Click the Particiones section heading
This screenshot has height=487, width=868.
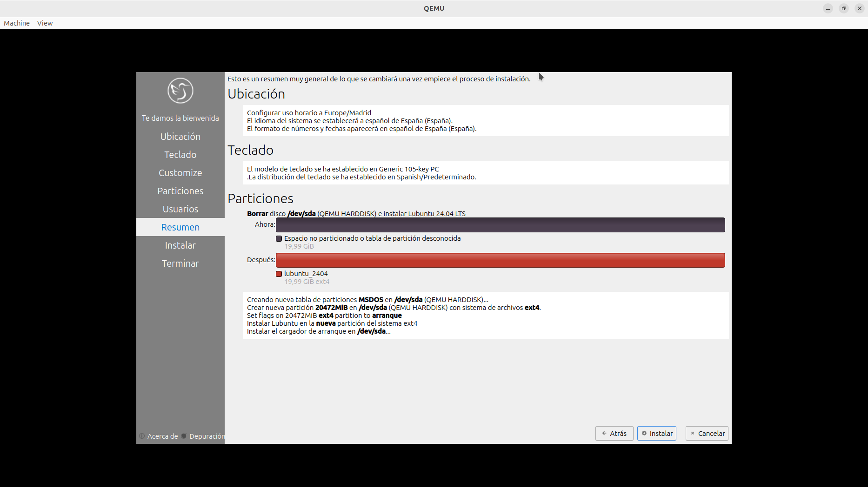(260, 198)
